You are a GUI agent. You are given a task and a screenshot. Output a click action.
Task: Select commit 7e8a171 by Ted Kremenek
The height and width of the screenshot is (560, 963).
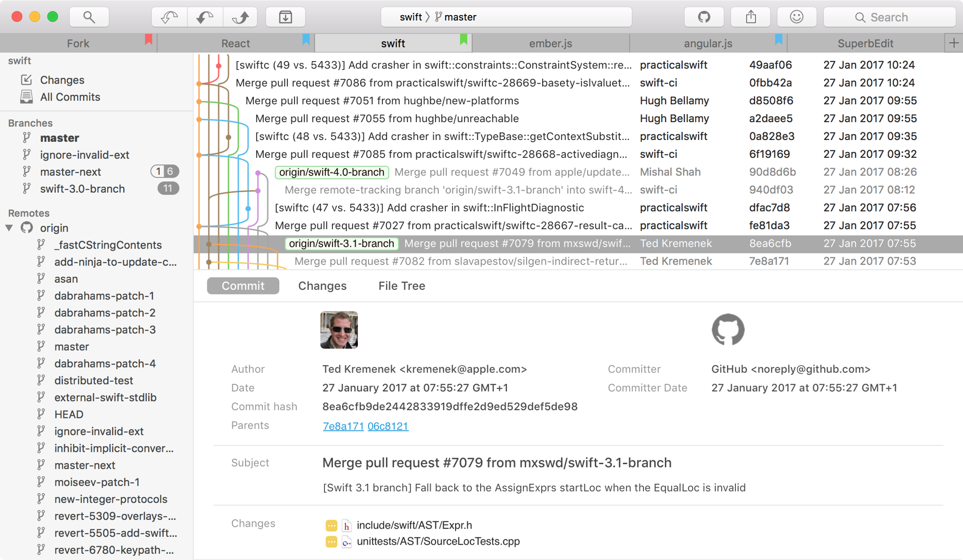[x=578, y=261]
